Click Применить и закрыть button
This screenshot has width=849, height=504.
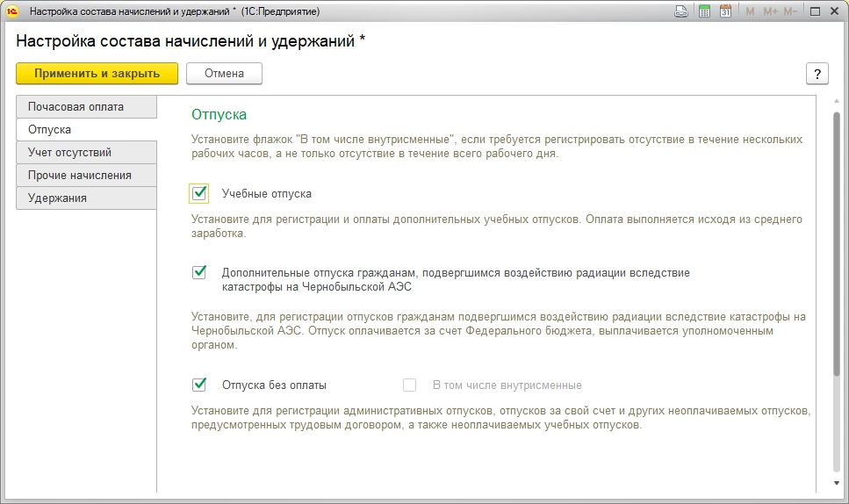97,74
